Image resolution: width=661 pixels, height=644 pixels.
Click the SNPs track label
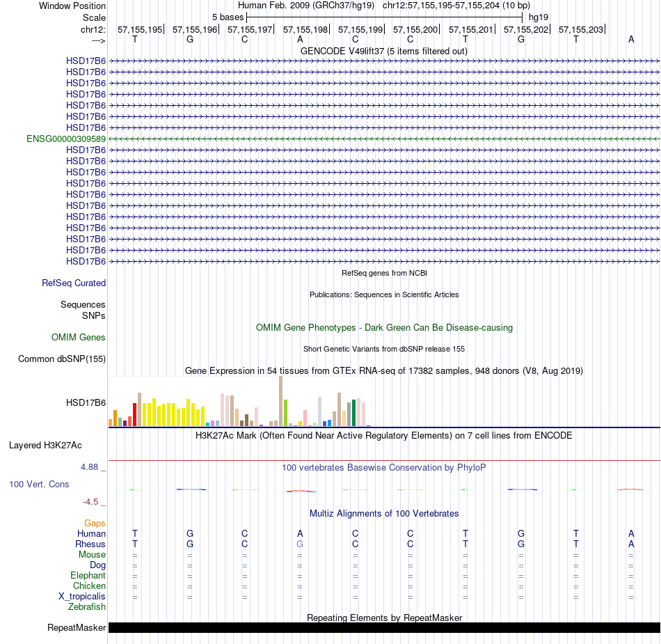pyautogui.click(x=94, y=315)
